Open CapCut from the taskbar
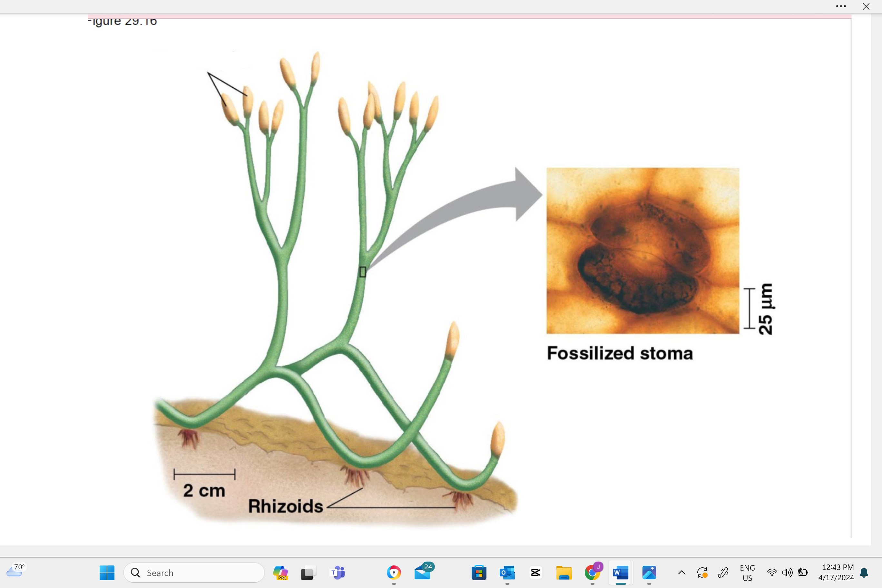The image size is (882, 588). (535, 573)
